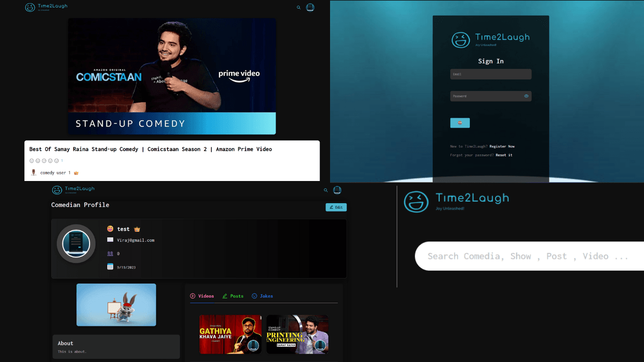
Task: Click the comedy user 1 microphone avatar
Action: coord(34,172)
